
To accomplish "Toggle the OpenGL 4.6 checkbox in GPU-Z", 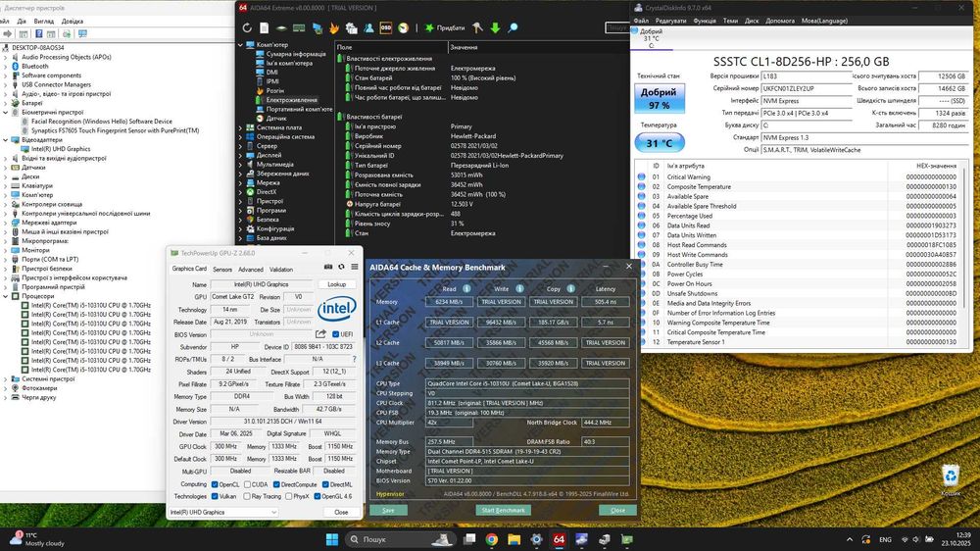I will (x=318, y=497).
